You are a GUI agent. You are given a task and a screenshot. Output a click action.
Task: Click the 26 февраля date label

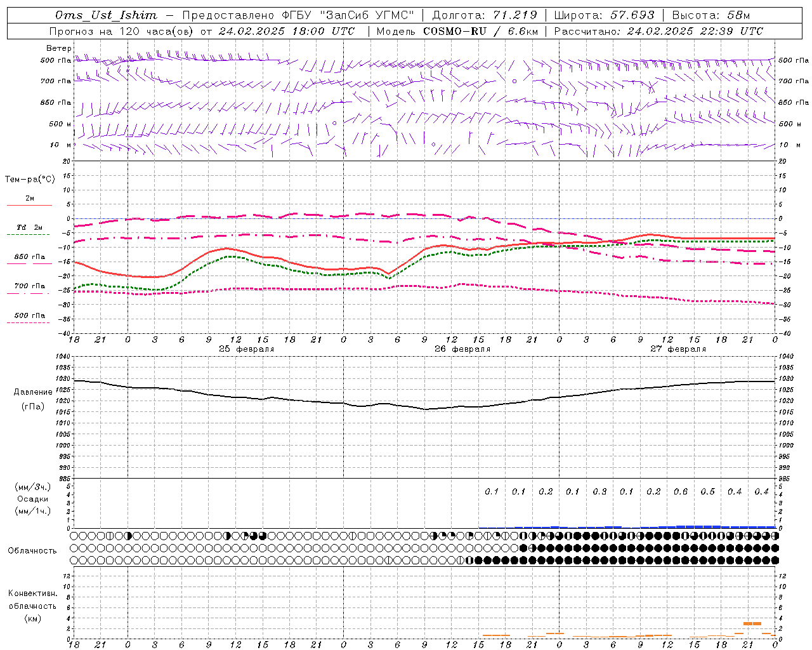tap(462, 349)
